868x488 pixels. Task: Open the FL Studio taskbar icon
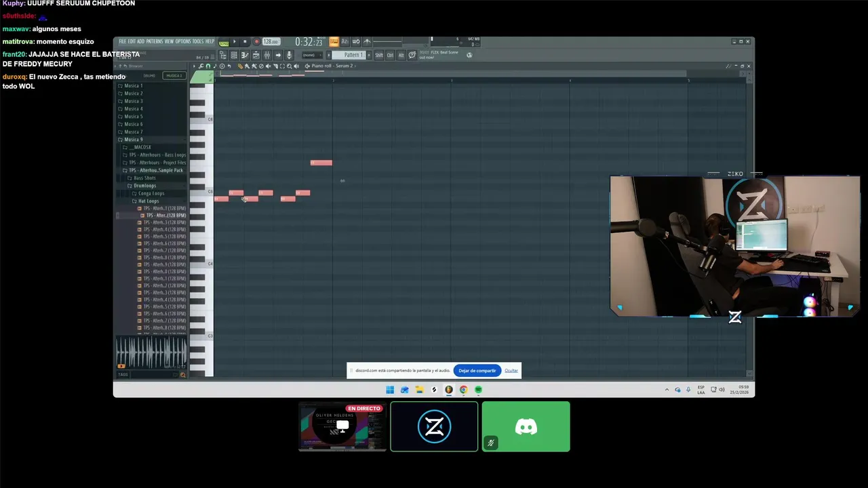448,390
